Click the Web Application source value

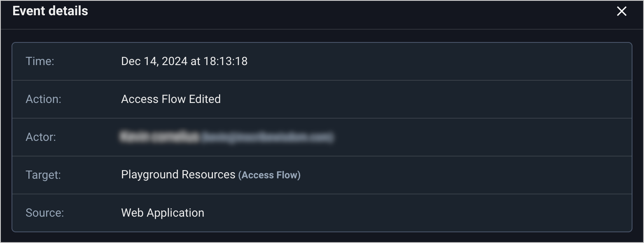pos(163,213)
